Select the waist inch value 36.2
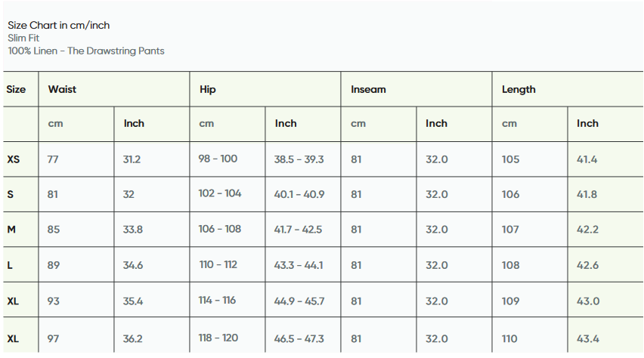The width and height of the screenshot is (644, 358). pos(132,338)
